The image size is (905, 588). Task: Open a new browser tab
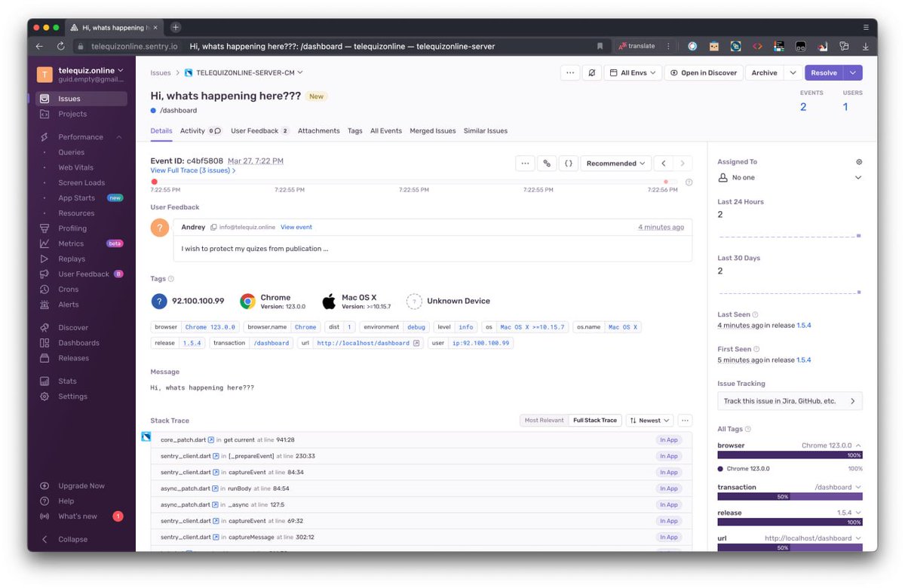tap(176, 28)
